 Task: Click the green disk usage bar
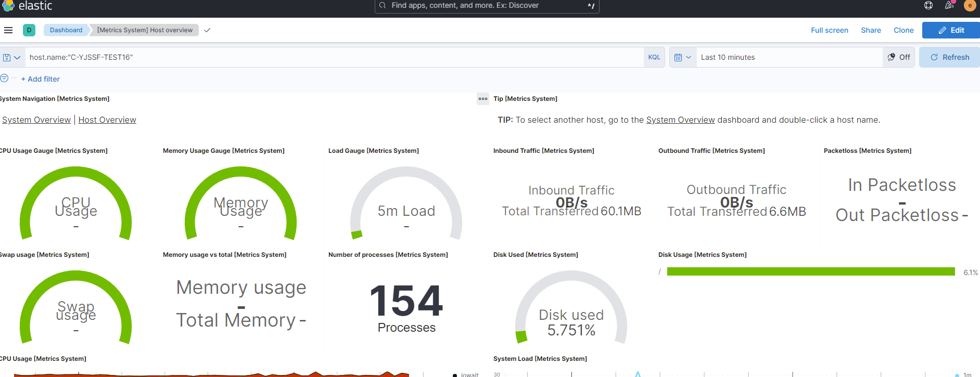811,271
